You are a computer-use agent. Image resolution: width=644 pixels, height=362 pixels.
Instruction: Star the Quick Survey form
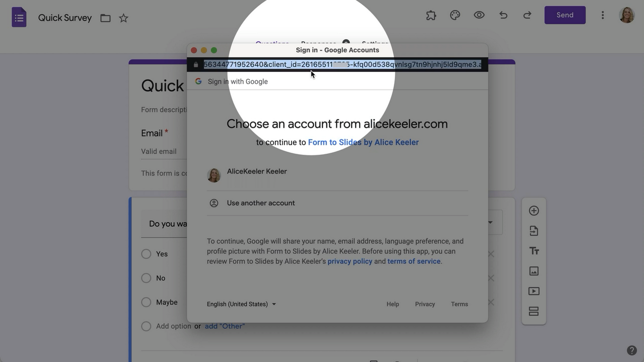pos(124,18)
